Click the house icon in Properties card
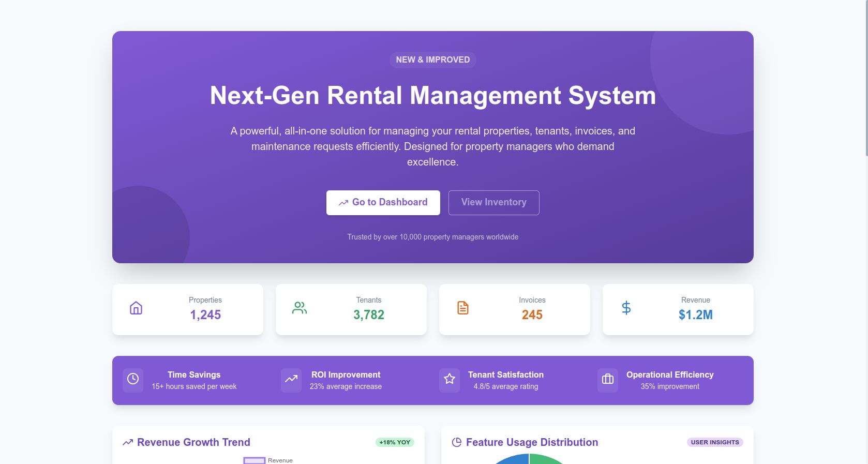Image resolution: width=868 pixels, height=464 pixels. pyautogui.click(x=136, y=308)
